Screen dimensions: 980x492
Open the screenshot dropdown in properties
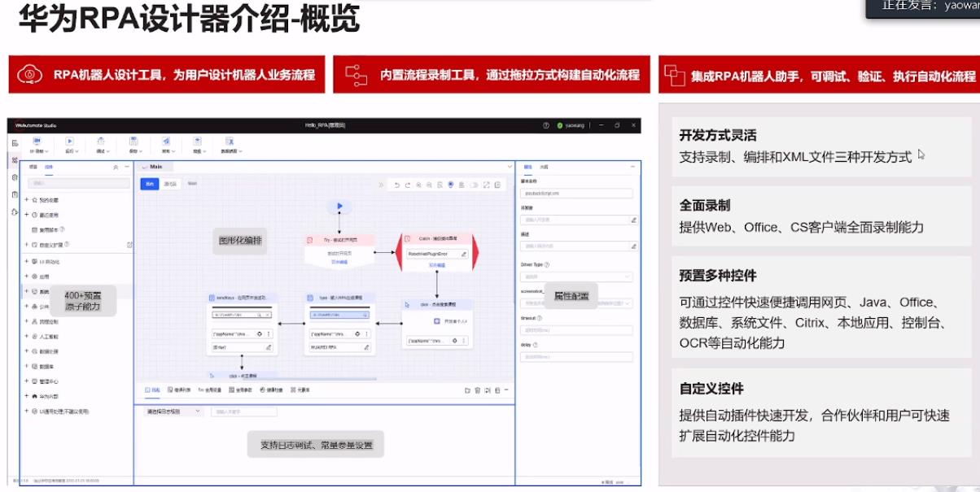[576, 303]
